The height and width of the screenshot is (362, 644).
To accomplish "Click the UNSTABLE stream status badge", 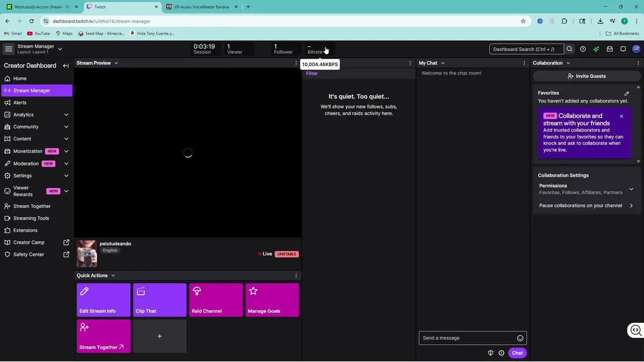I will pos(287,254).
